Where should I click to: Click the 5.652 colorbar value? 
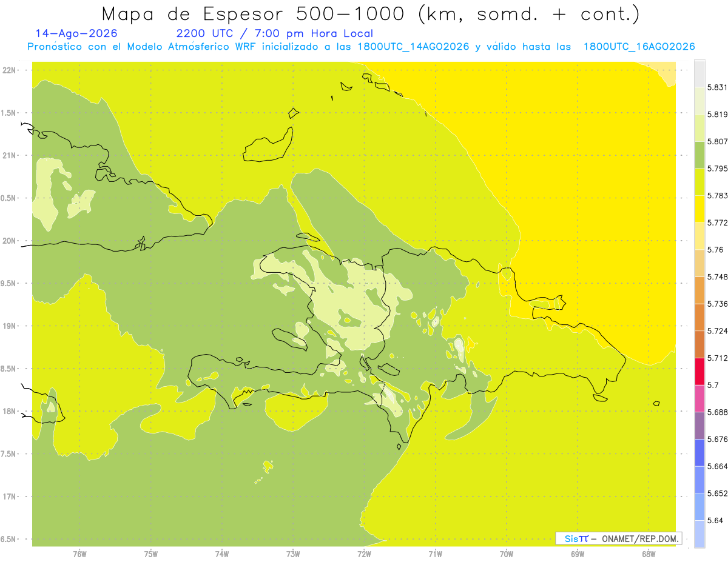(x=718, y=493)
